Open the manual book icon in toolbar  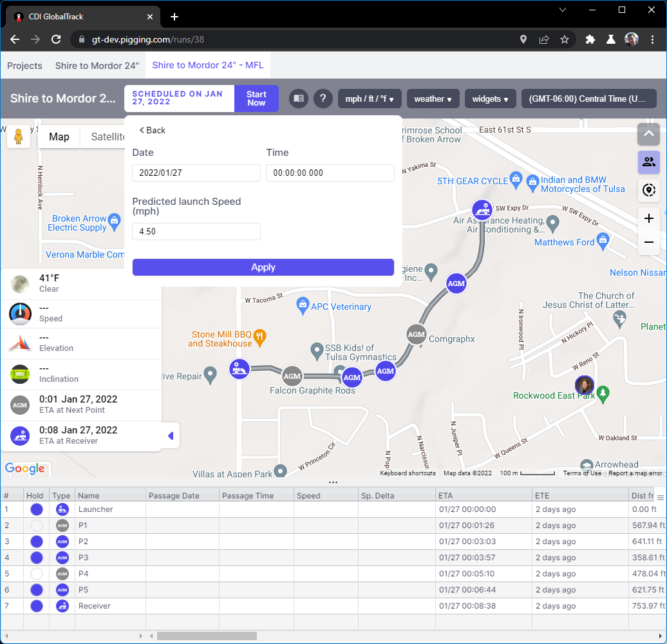click(298, 99)
